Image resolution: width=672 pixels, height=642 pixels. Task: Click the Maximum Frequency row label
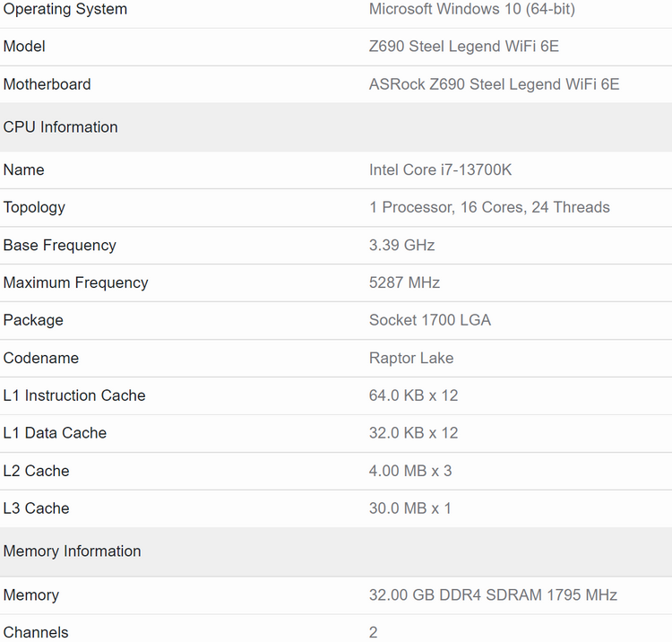coord(75,282)
